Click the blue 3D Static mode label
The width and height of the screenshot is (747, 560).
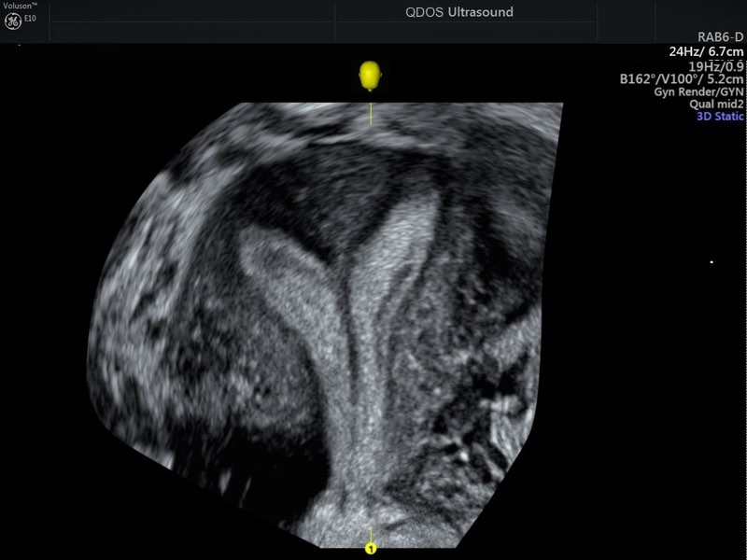pos(720,118)
